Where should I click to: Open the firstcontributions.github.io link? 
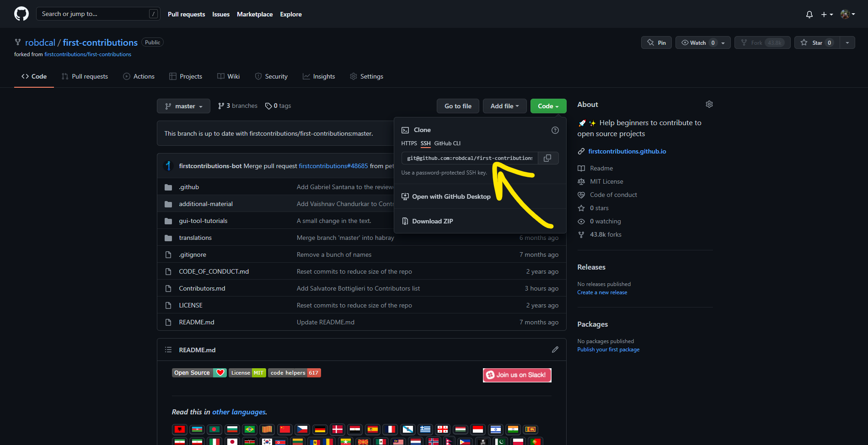pyautogui.click(x=627, y=151)
